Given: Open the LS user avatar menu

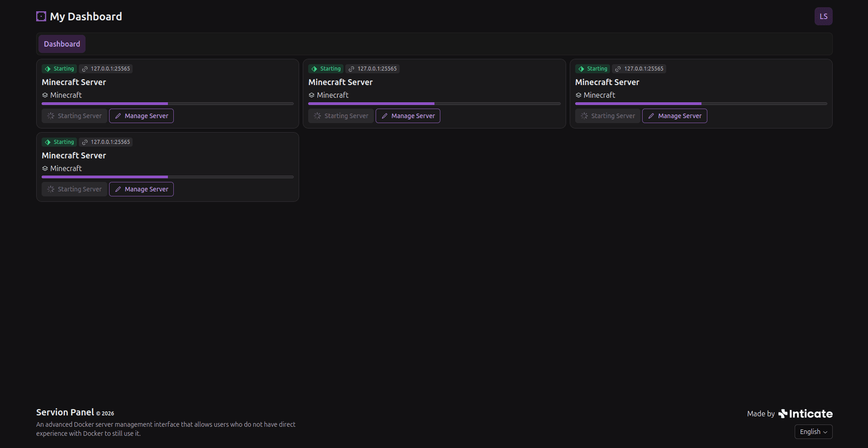Looking at the screenshot, I should (823, 17).
